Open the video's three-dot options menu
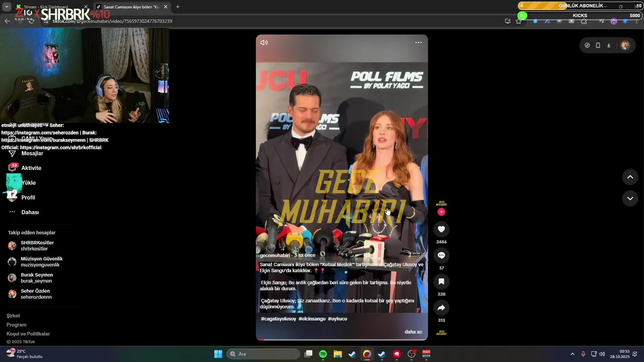Image resolution: width=644 pixels, height=362 pixels. [419, 43]
